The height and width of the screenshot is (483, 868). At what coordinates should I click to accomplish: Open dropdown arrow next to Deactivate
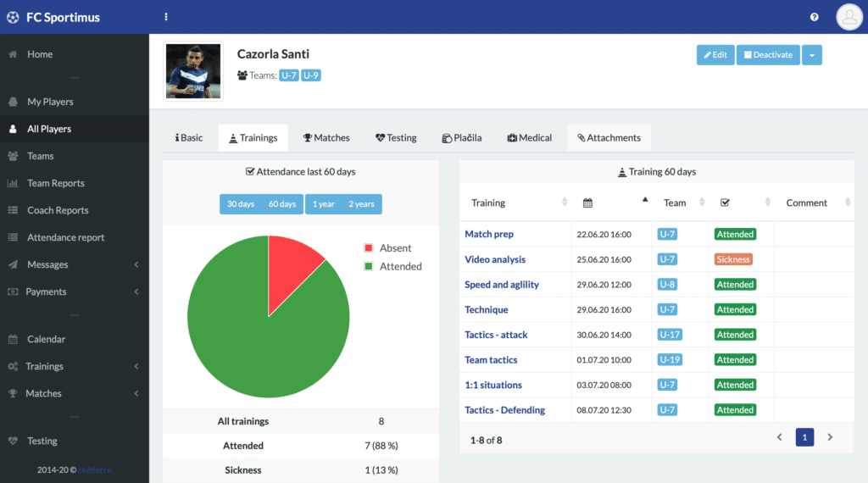point(811,55)
